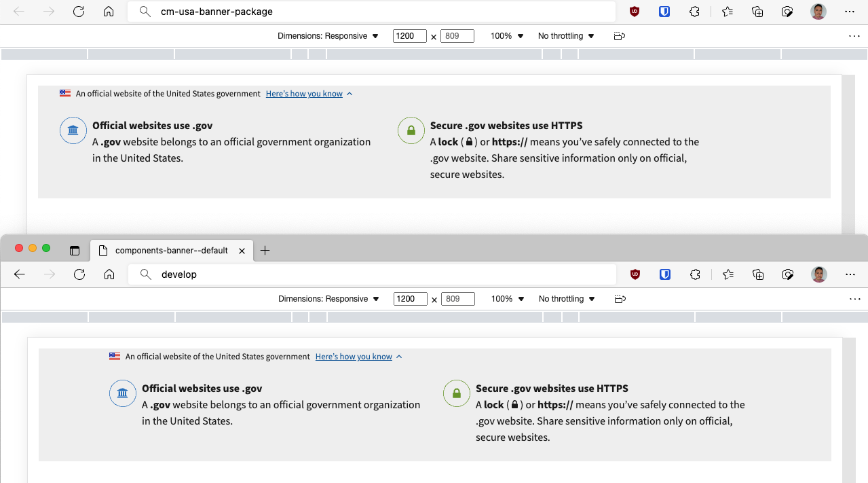Screen dimensions: 868x483
Task: Click the address bar showing develop
Action: tap(372, 274)
